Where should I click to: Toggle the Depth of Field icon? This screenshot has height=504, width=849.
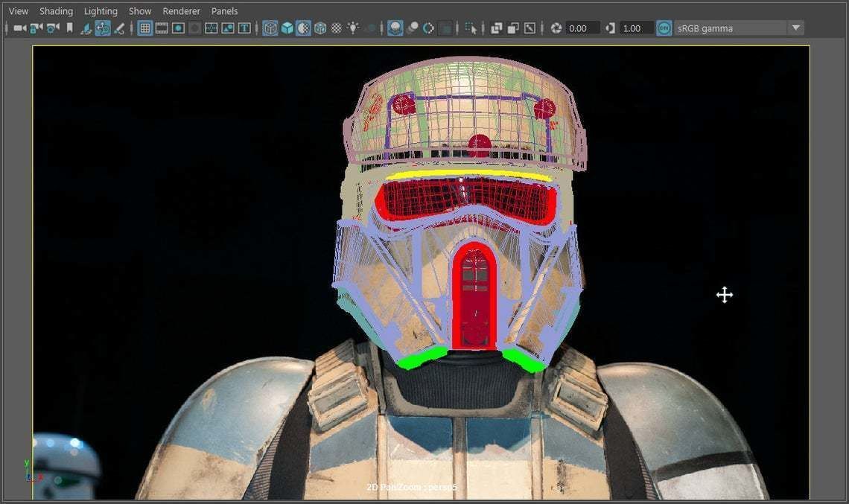point(445,28)
